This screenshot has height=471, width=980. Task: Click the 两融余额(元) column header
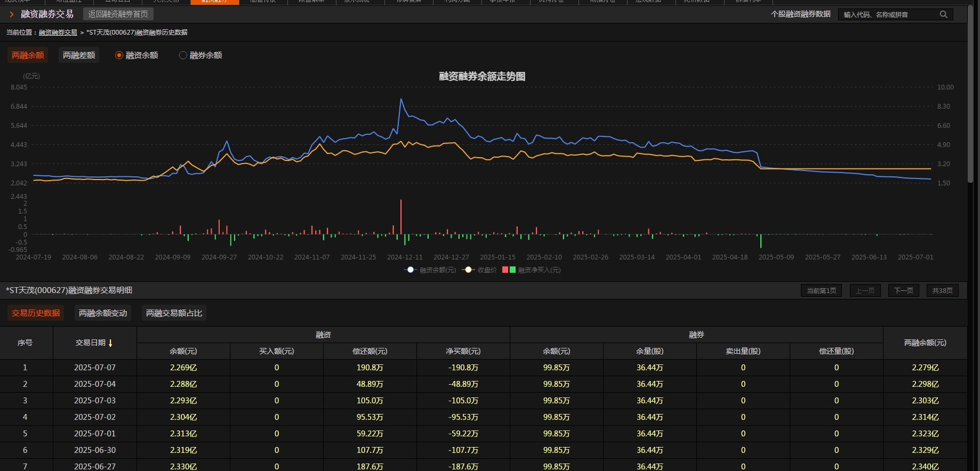click(x=925, y=343)
